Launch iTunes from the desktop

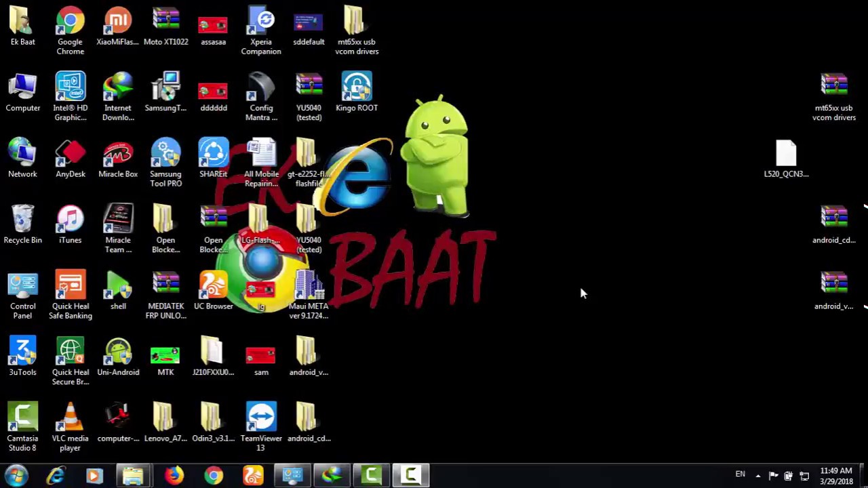(x=71, y=225)
